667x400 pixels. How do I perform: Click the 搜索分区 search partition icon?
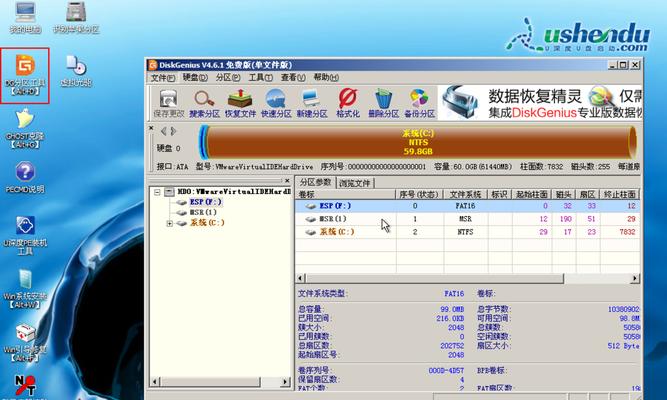click(204, 103)
